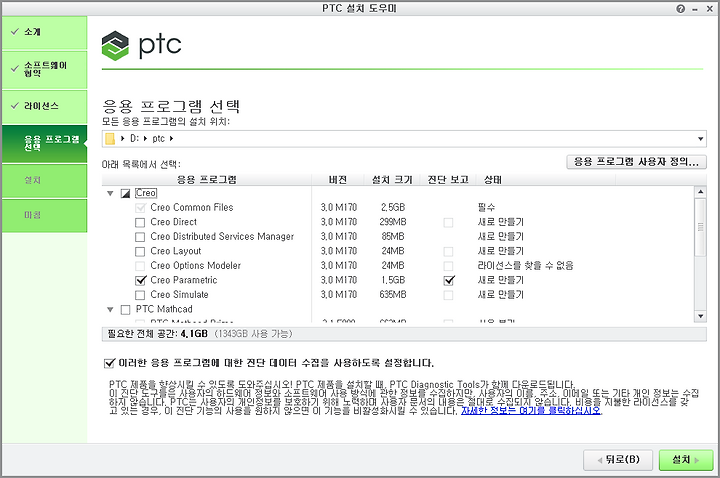Click the 진단 보고 column header
720x478 pixels.
448,180
